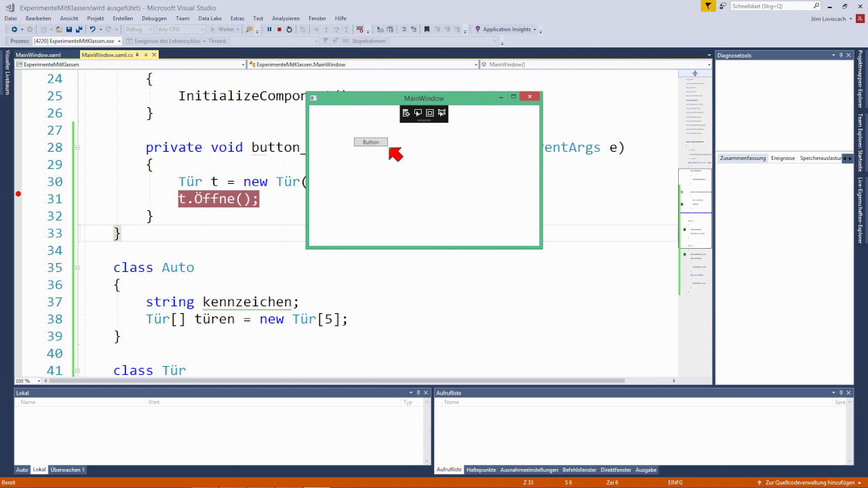The height and width of the screenshot is (488, 868).
Task: Open the Debuggen menu
Action: point(154,18)
